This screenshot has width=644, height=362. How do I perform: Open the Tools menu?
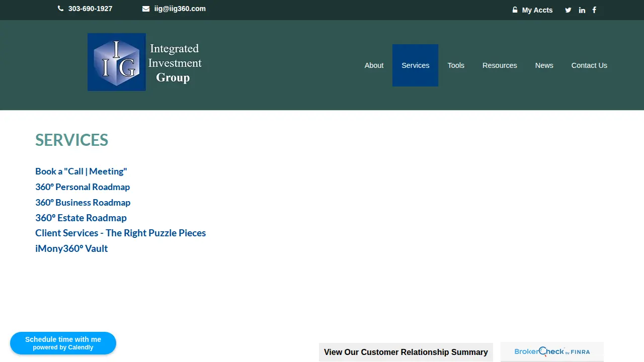[456, 65]
